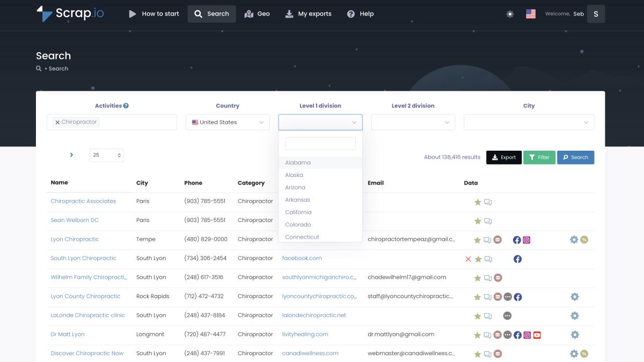Screen dimensions: 644x362
Task: Click Instagram icon in Lyon Chiropractic row
Action: (526, 240)
